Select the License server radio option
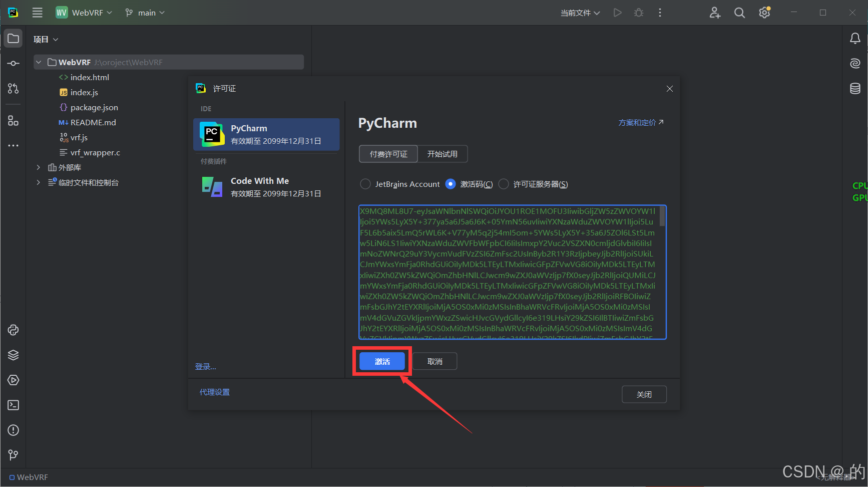This screenshot has width=868, height=487. [x=533, y=184]
